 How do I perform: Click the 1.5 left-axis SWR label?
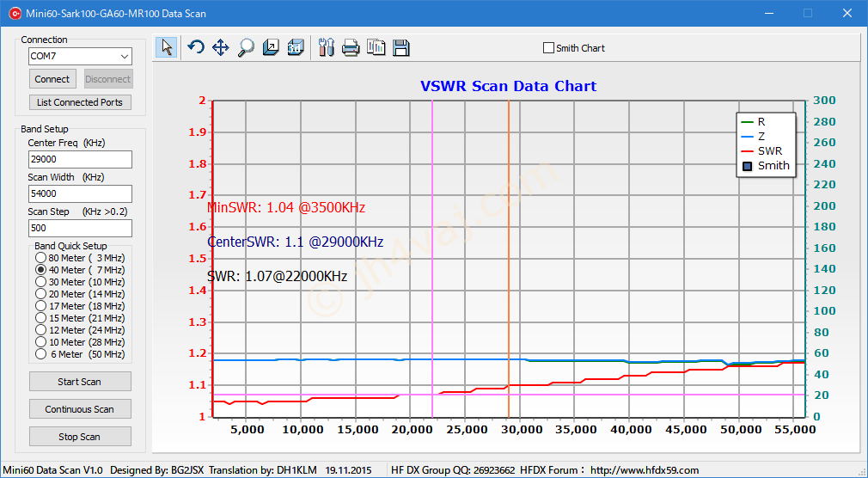196,259
